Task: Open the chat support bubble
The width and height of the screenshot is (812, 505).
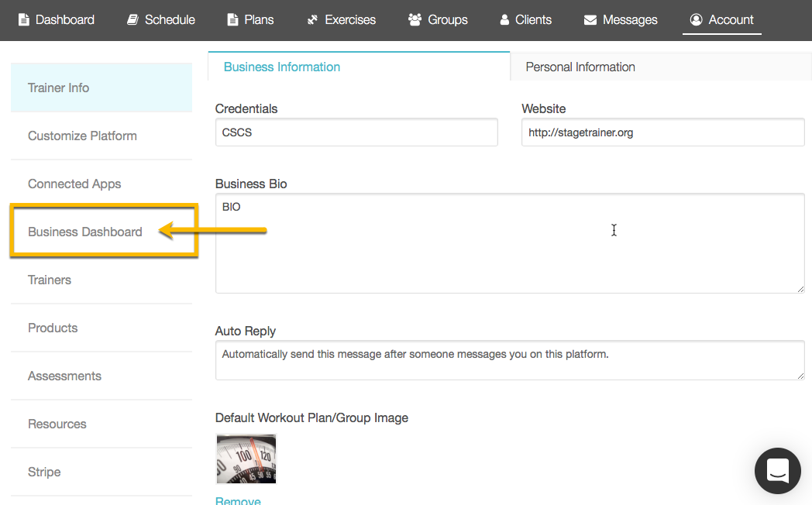Action: point(777,471)
